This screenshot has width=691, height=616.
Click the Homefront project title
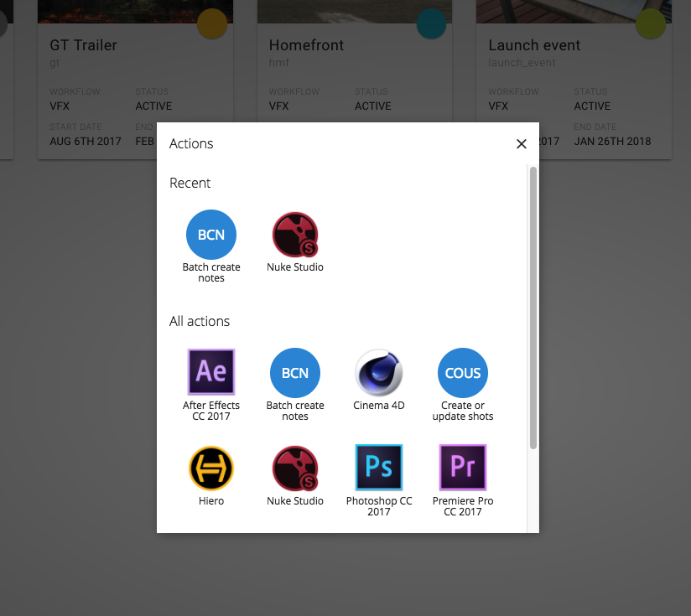tap(306, 45)
